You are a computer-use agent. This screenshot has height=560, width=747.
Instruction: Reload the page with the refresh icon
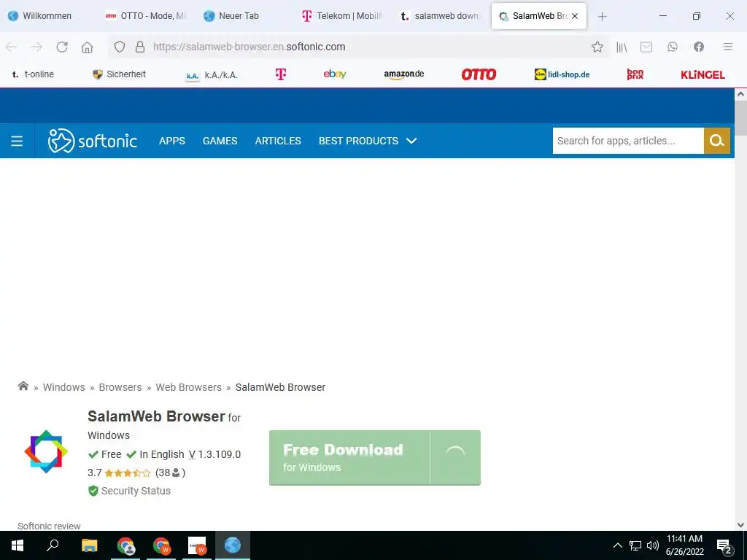(62, 47)
